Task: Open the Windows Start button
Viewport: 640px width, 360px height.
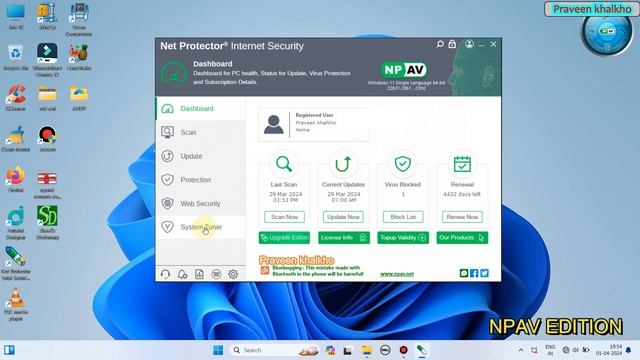Action: point(218,350)
